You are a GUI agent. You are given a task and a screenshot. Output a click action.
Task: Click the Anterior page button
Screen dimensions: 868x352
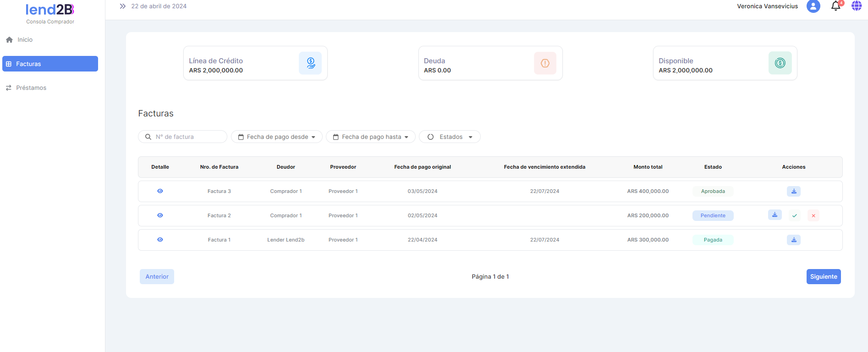[157, 276]
